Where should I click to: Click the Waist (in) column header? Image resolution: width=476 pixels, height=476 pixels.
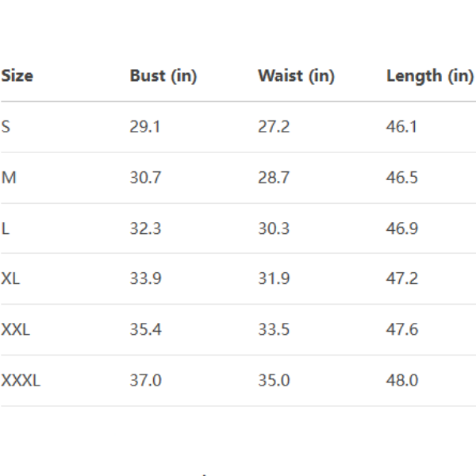[296, 76]
